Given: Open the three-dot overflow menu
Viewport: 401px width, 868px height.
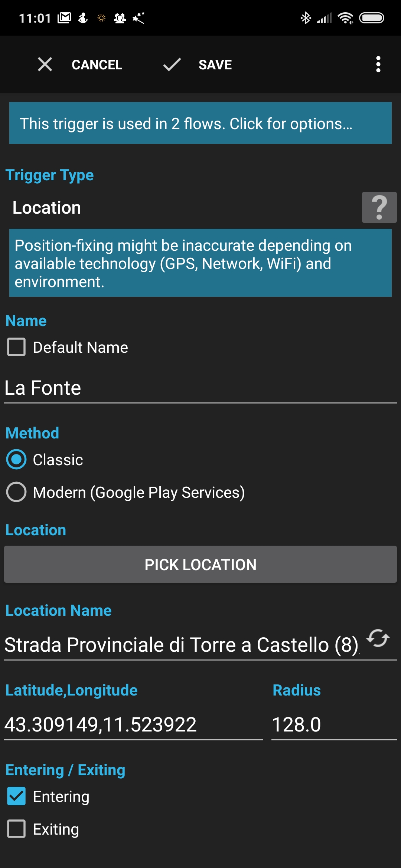Looking at the screenshot, I should tap(378, 65).
